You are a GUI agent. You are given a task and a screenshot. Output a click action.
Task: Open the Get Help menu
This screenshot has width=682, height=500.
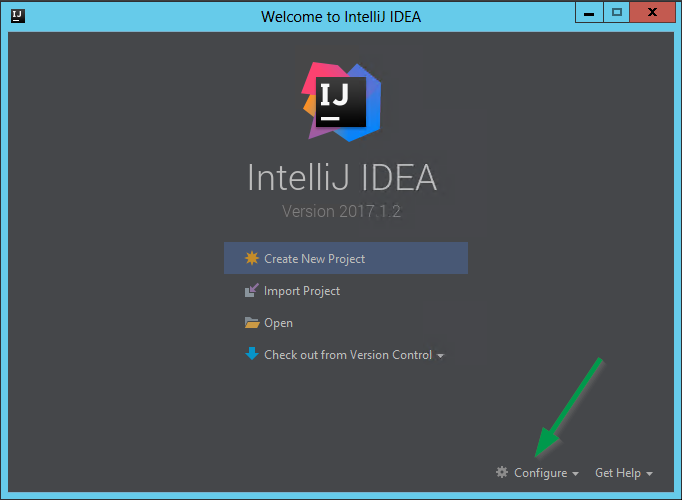coord(618,473)
